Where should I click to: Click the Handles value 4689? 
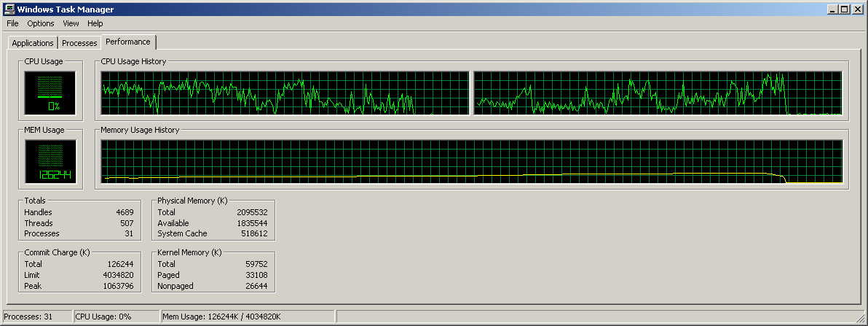click(125, 212)
